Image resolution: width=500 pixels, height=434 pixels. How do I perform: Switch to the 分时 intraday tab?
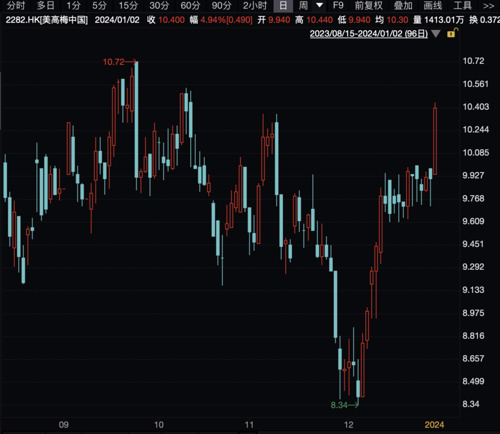coord(16,6)
